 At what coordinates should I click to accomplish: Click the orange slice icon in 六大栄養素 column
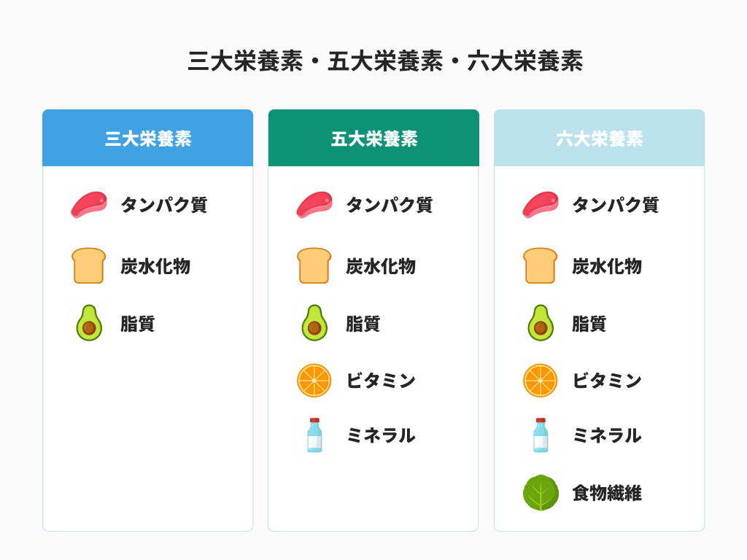click(x=541, y=381)
